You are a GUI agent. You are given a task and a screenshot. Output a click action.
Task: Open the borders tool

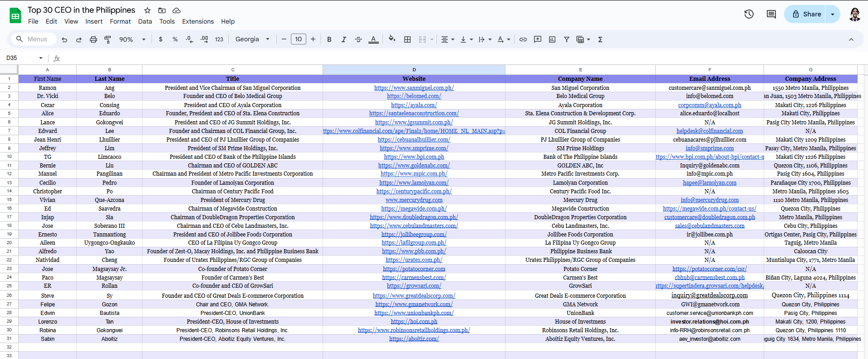(x=407, y=39)
